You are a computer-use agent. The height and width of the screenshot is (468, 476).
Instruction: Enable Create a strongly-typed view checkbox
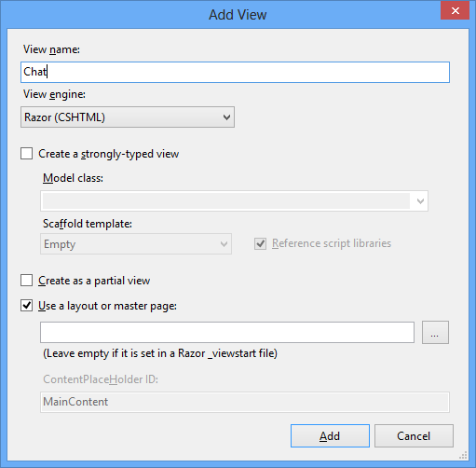coord(27,154)
